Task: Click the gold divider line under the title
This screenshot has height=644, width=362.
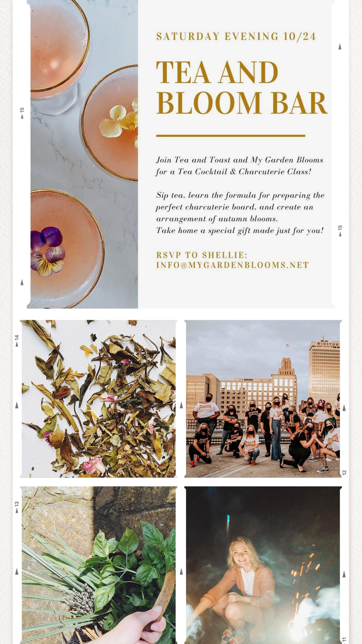Action: coord(231,136)
